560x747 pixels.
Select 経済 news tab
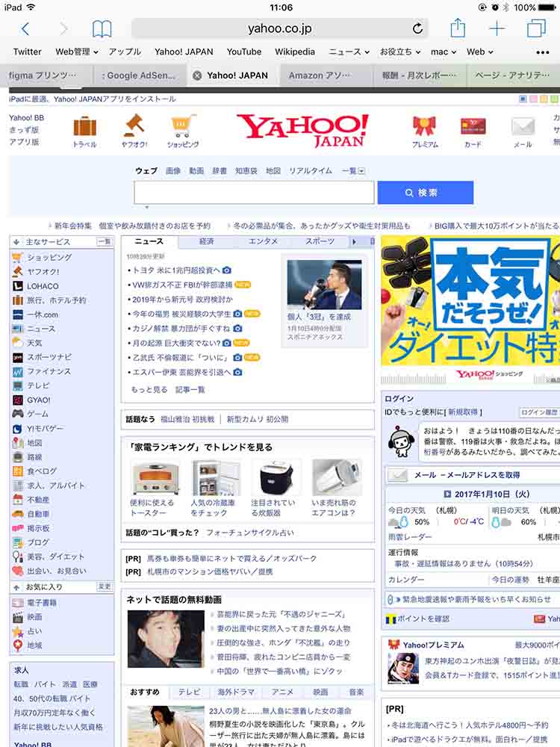click(207, 241)
